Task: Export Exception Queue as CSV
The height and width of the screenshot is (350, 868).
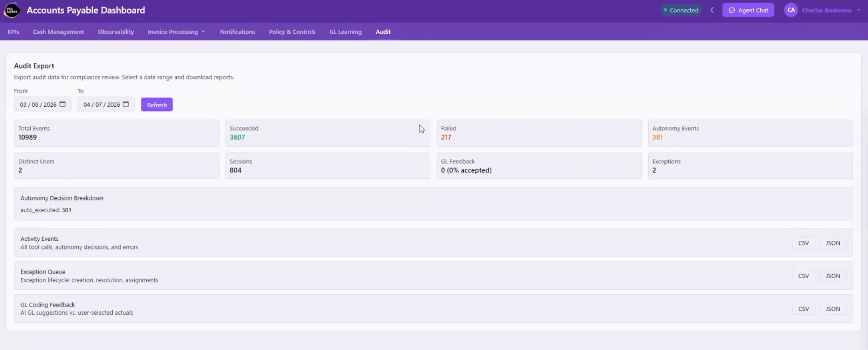Action: 803,276
